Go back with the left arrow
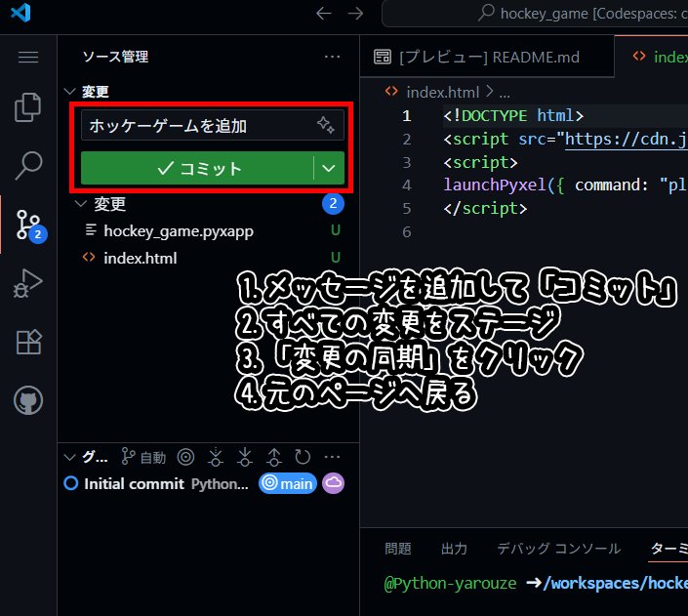The width and height of the screenshot is (688, 616). [x=324, y=13]
